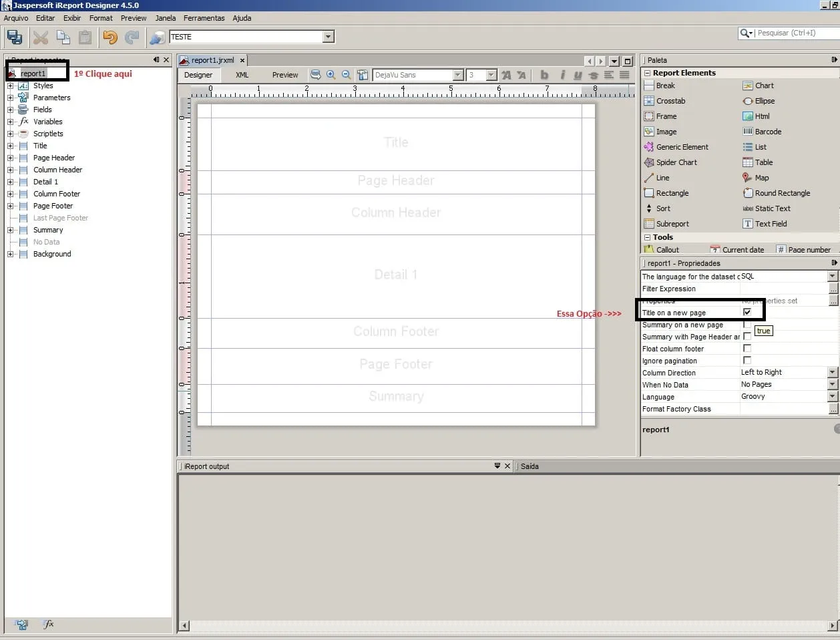
Task: Uncheck the Title on a new page checkbox
Action: coord(747,312)
